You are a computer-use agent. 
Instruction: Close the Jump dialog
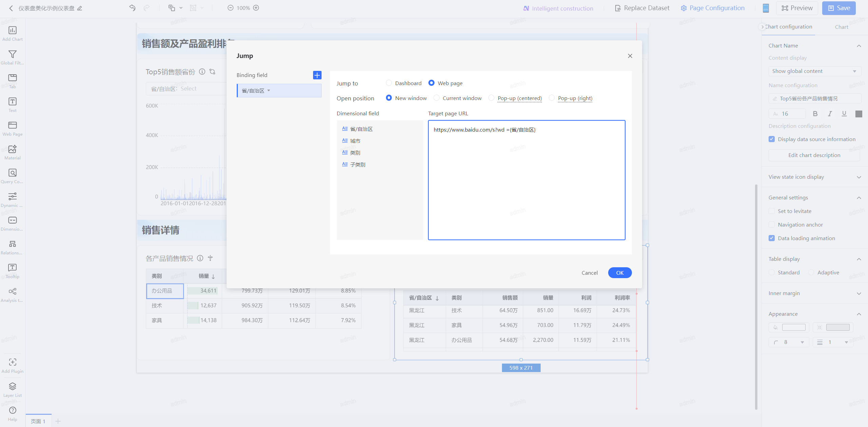point(630,56)
